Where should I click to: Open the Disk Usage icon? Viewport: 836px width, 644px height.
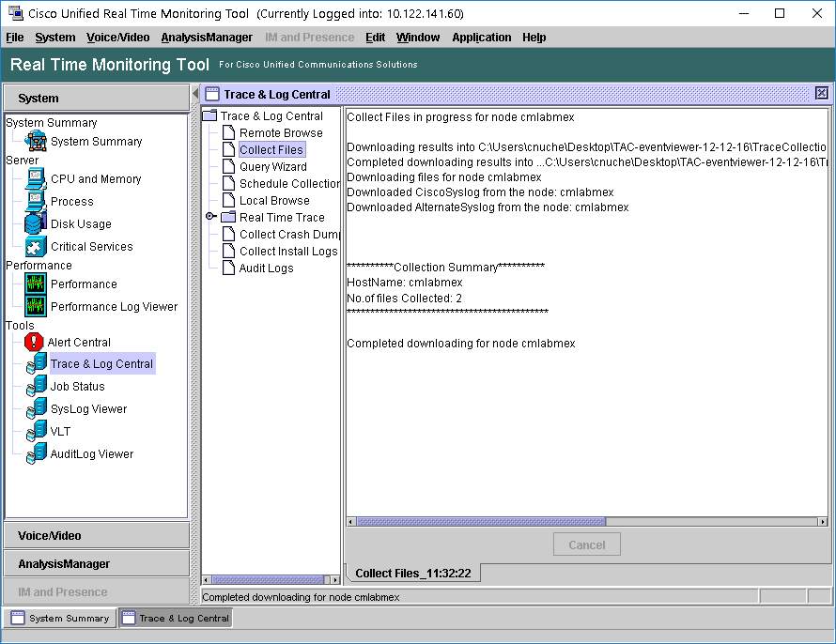pos(36,223)
